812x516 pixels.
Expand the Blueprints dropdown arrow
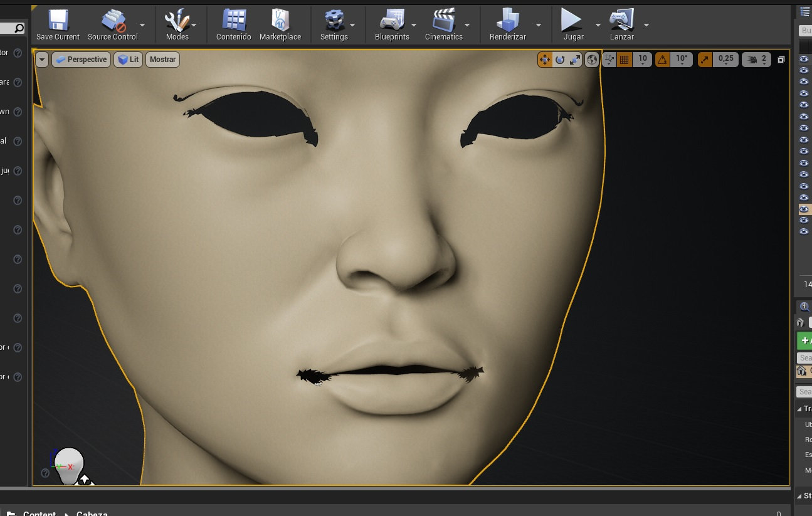coord(415,25)
